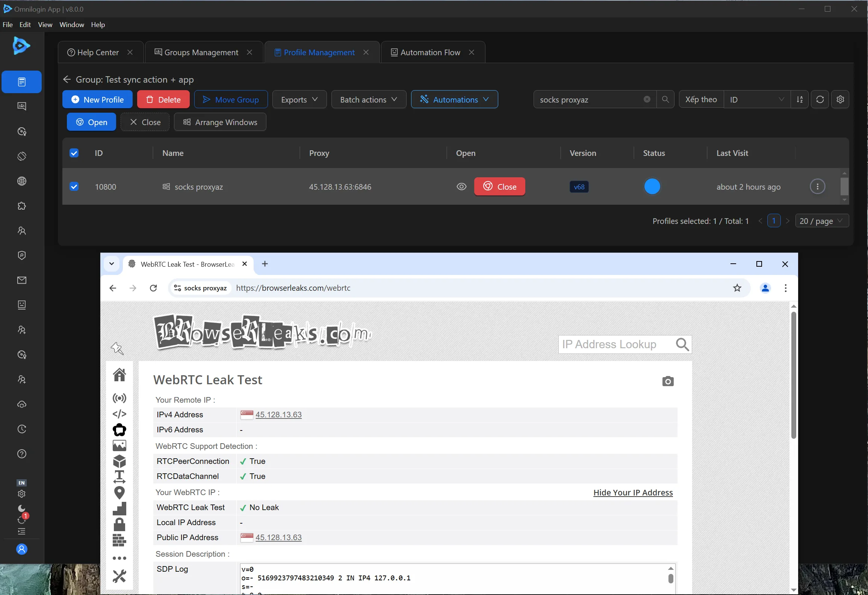Click the eye icon to view profile
This screenshot has width=868, height=595.
pyautogui.click(x=461, y=187)
